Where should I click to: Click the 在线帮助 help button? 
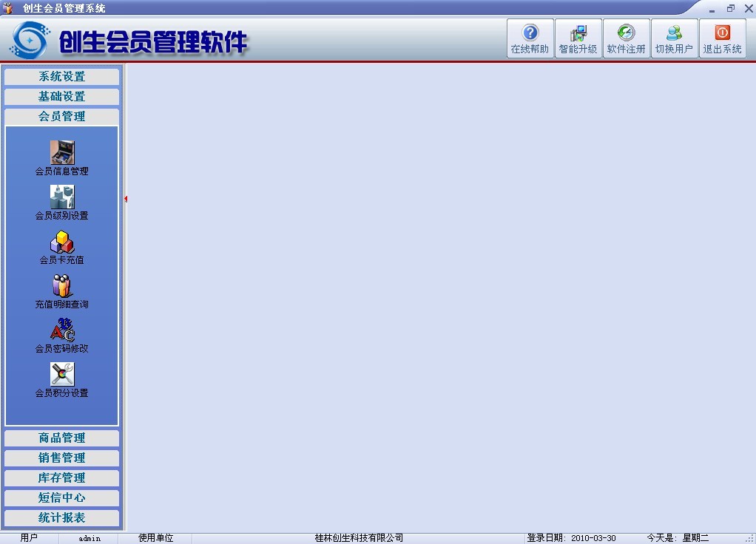click(x=530, y=38)
